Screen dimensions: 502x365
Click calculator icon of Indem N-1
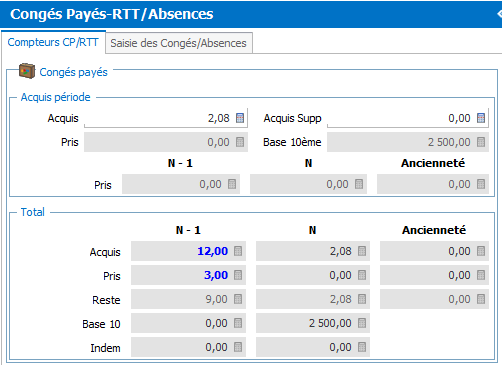pyautogui.click(x=238, y=347)
